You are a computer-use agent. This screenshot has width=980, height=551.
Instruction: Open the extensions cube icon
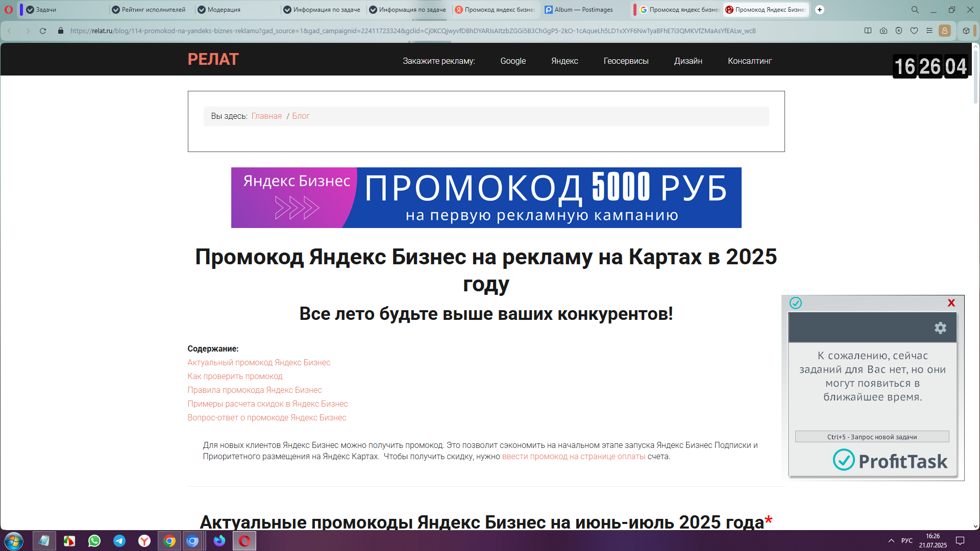pos(966,31)
